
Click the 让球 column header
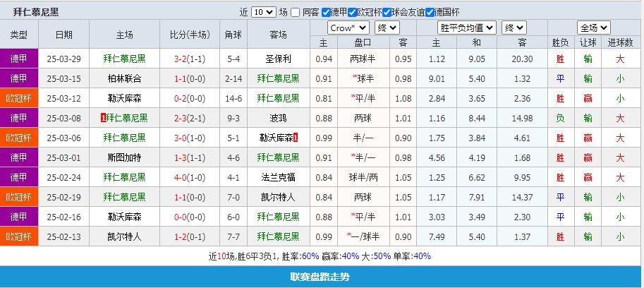click(588, 42)
